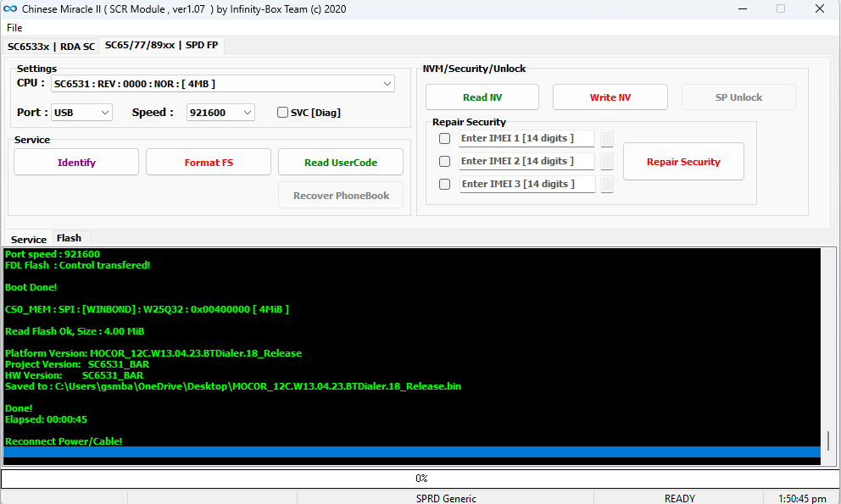
Task: Focus the Enter IMEI 2 input field
Action: click(526, 162)
